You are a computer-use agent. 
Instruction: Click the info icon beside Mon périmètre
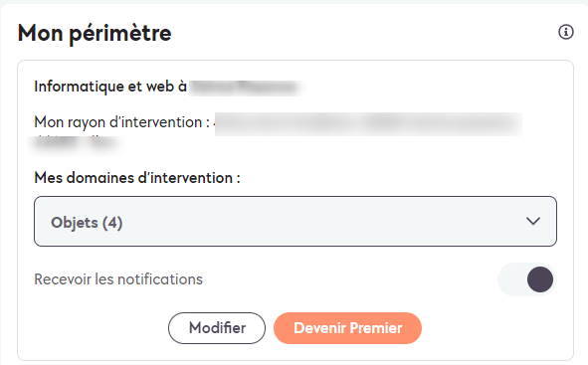(x=565, y=32)
